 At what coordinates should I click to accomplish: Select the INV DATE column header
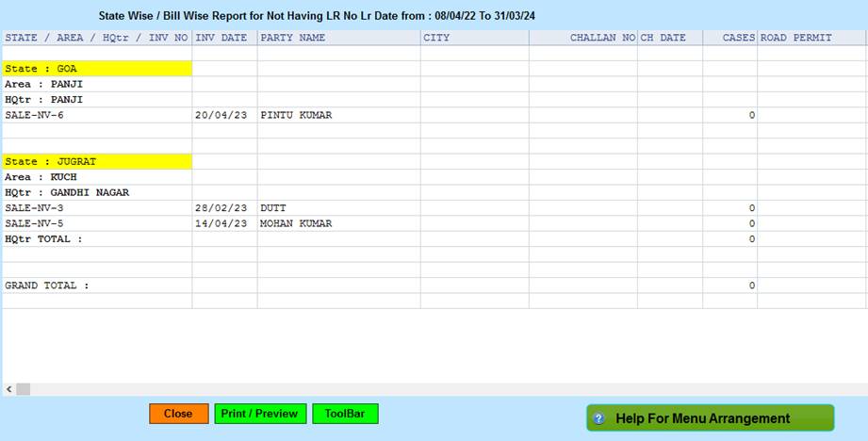221,38
